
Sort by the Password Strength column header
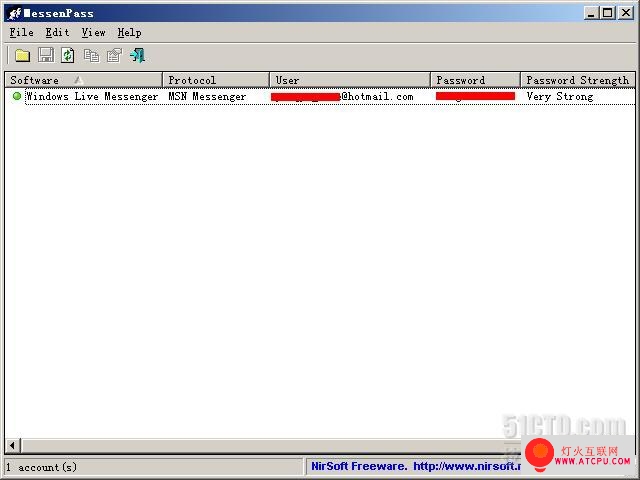coord(578,80)
